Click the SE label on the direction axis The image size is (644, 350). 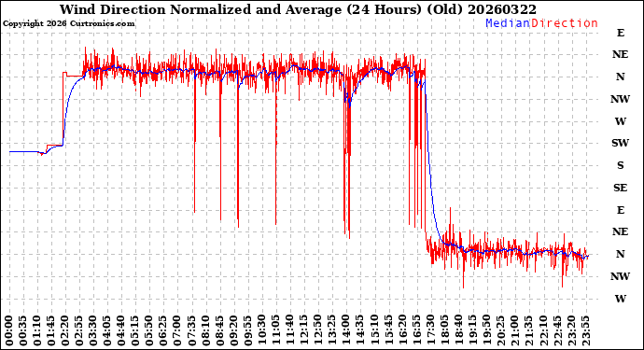click(x=620, y=188)
